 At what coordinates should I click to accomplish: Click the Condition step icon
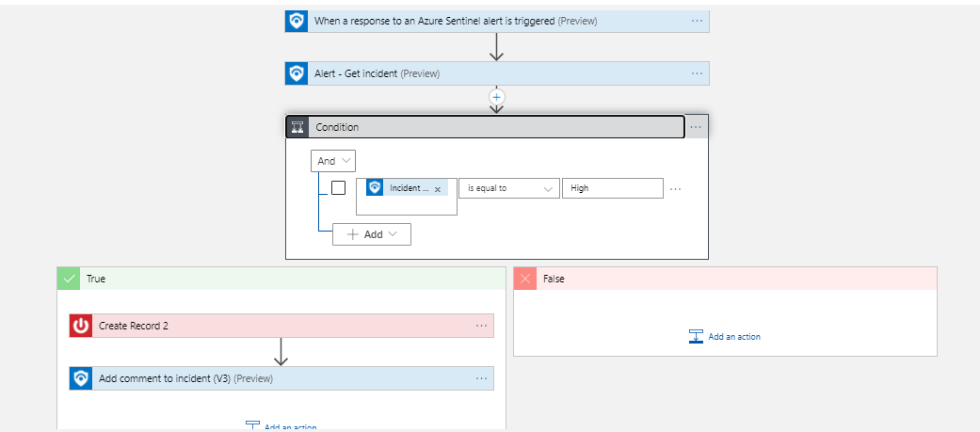297,127
